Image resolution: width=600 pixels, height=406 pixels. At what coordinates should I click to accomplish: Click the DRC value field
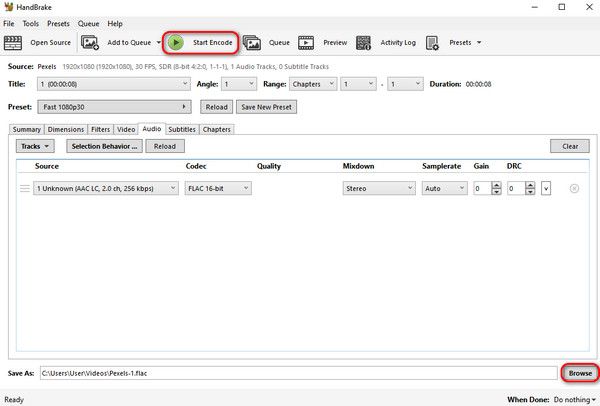pyautogui.click(x=517, y=188)
